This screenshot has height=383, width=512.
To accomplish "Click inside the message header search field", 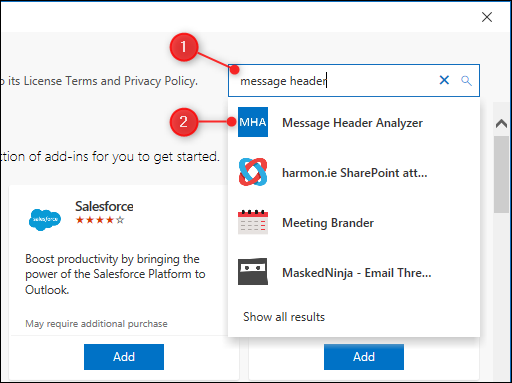I will pos(333,81).
